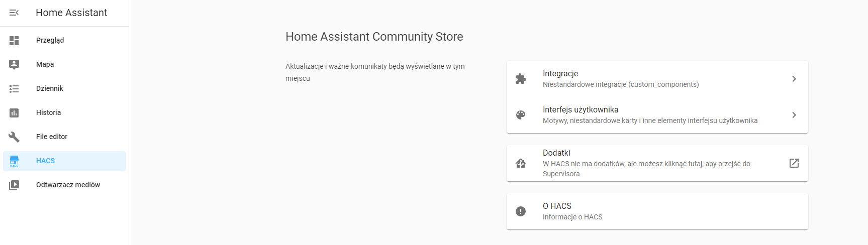Click the File editor wrench icon

tap(14, 137)
